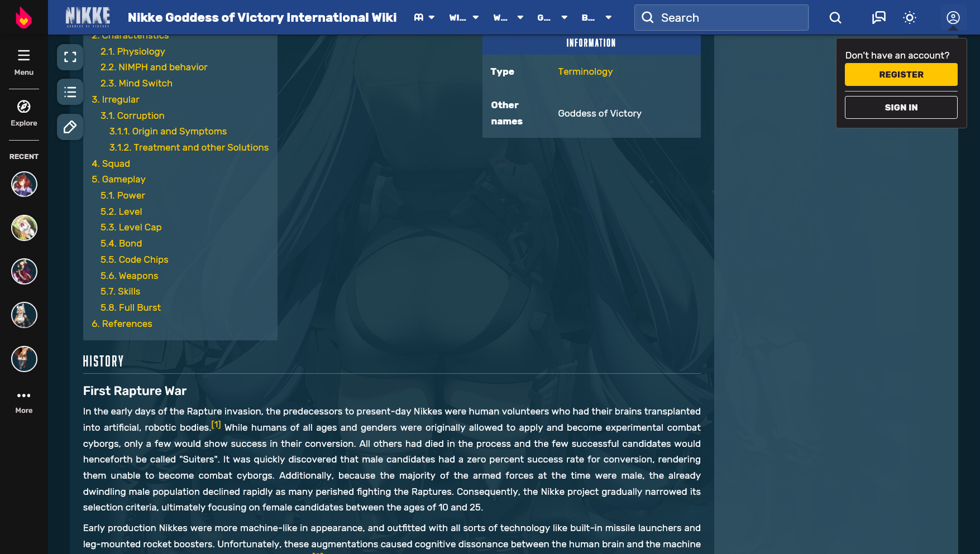Jump to 5.2. Level section
This screenshot has width=980, height=554.
[x=121, y=211]
